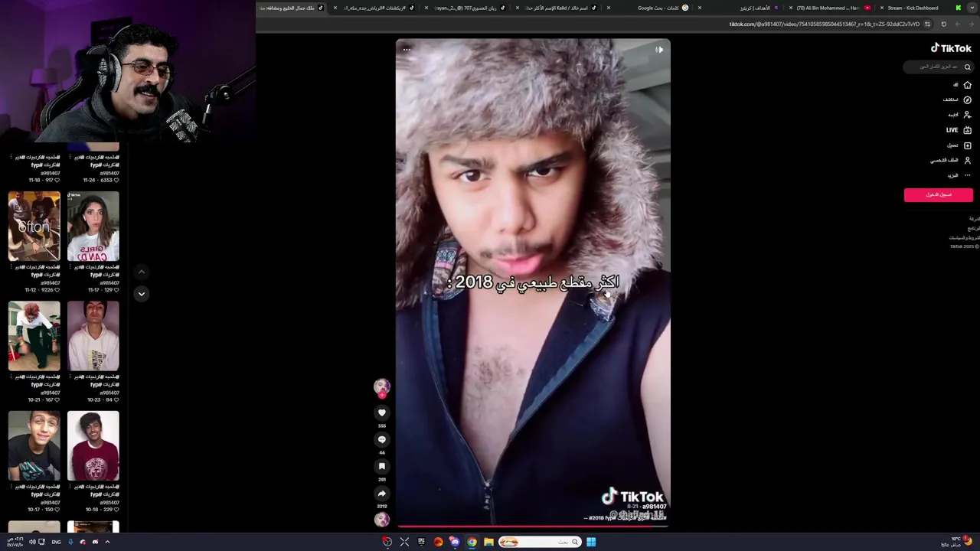The width and height of the screenshot is (980, 551).
Task: Open the thumbnail of smiling man in black shirt
Action: 34,445
